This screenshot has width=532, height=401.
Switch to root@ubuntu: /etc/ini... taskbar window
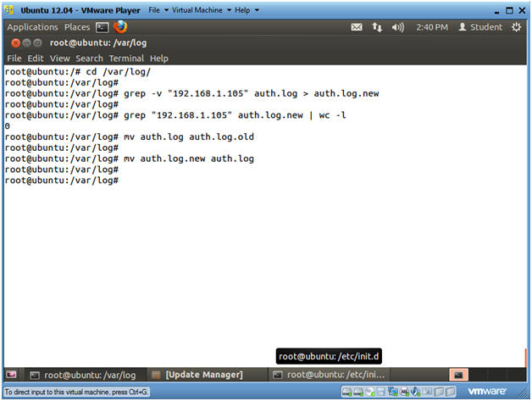point(329,375)
